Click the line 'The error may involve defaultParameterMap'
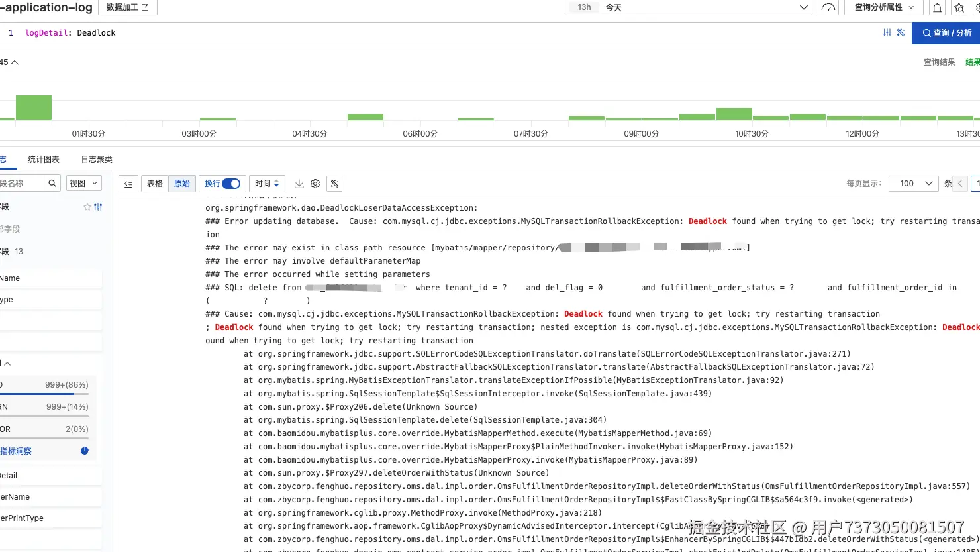Screen dimensions: 980x552 (313, 261)
